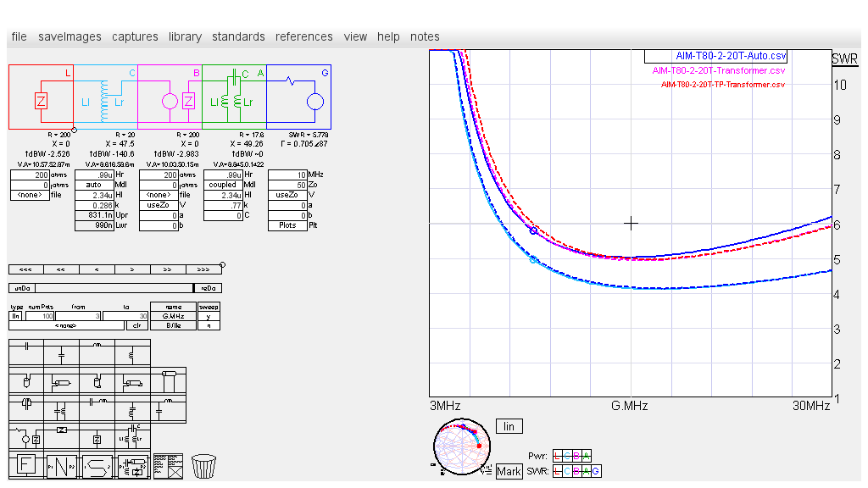Image resolution: width=868 pixels, height=488 pixels.
Task: Select the coupled transformer component in palette
Action: [x=132, y=437]
